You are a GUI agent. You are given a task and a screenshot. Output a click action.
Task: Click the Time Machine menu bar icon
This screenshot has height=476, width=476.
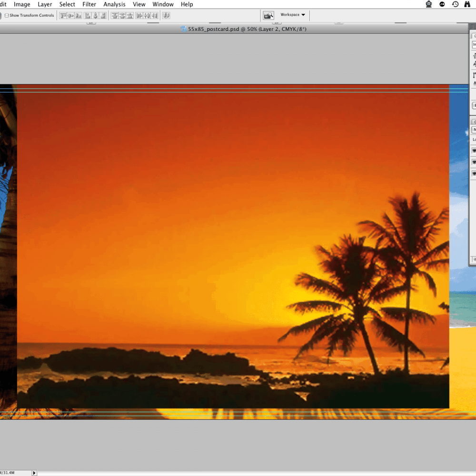[x=455, y=4]
